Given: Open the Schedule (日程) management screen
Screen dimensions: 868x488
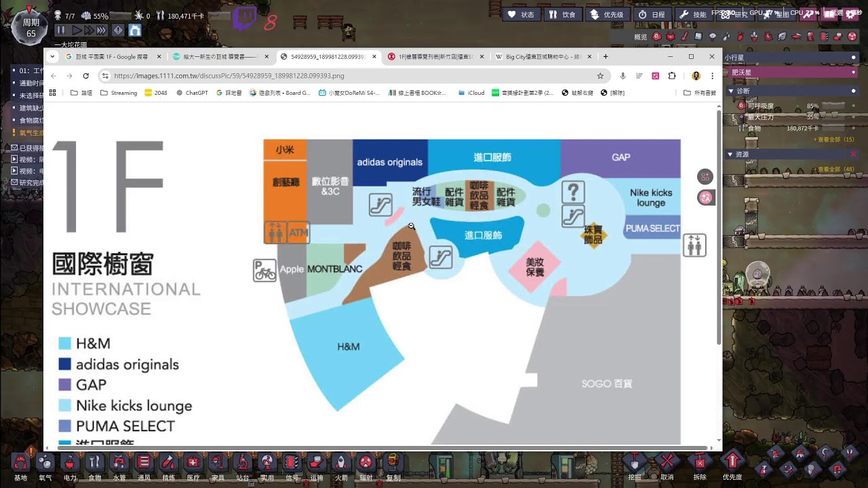Looking at the screenshot, I should pyautogui.click(x=652, y=14).
